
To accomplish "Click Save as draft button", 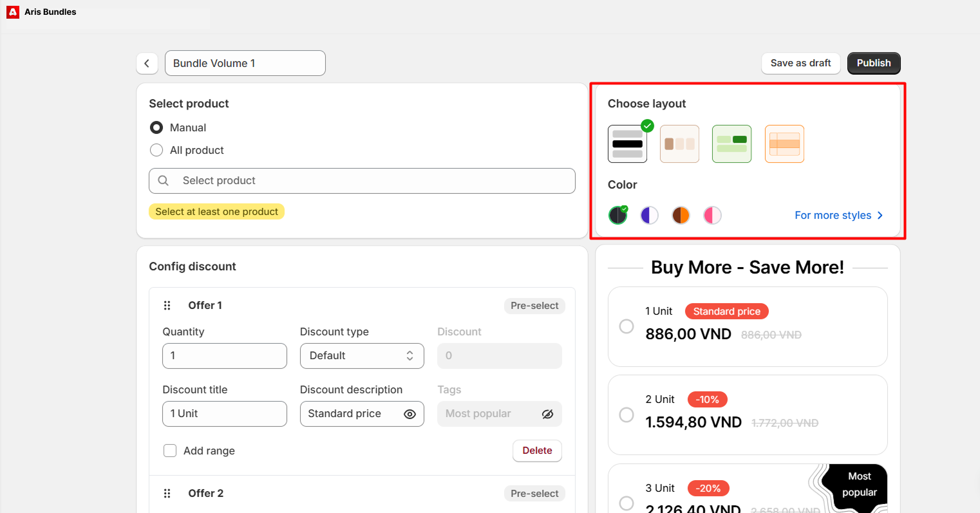I will tap(800, 63).
